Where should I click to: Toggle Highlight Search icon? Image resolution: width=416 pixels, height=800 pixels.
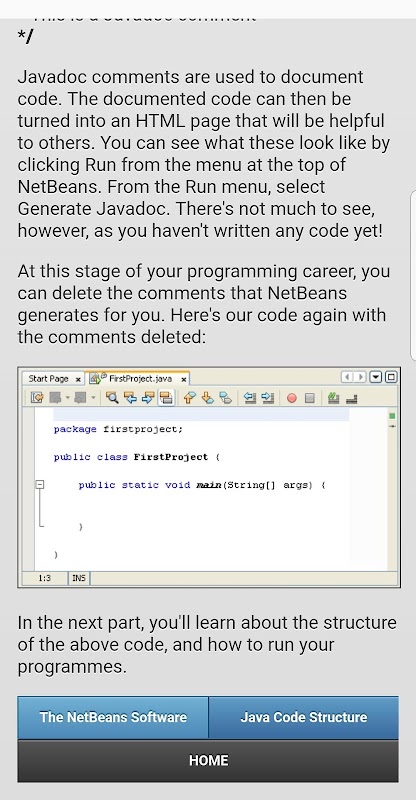pyautogui.click(x=165, y=398)
